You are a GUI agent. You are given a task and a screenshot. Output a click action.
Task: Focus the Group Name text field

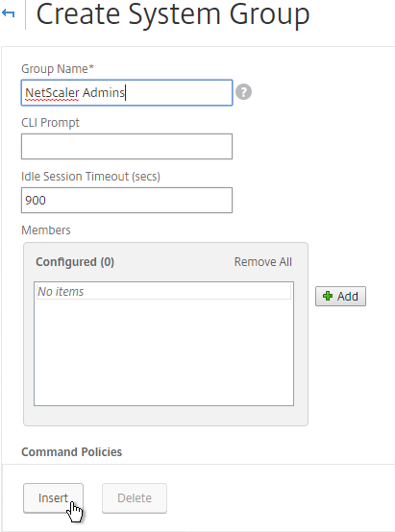click(x=127, y=92)
